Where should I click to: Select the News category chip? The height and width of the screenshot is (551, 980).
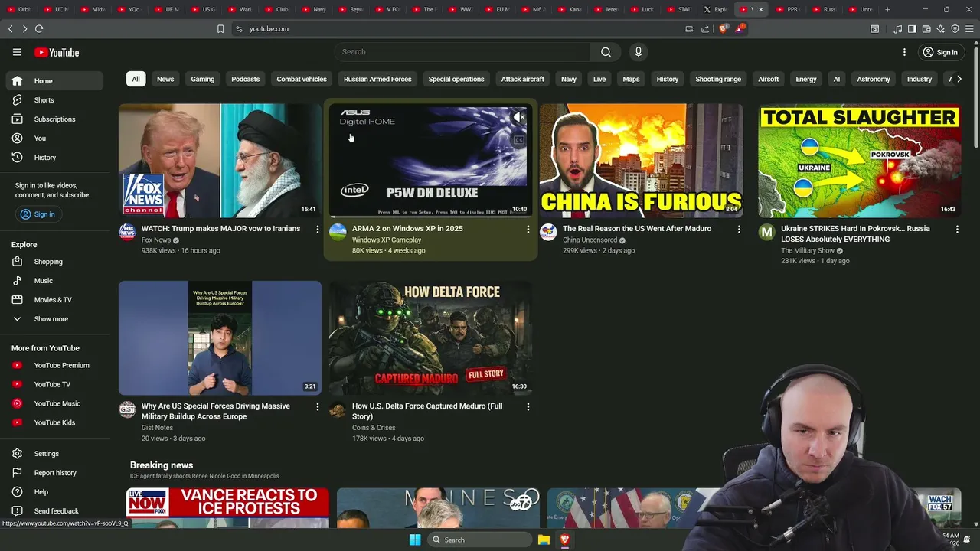point(165,79)
